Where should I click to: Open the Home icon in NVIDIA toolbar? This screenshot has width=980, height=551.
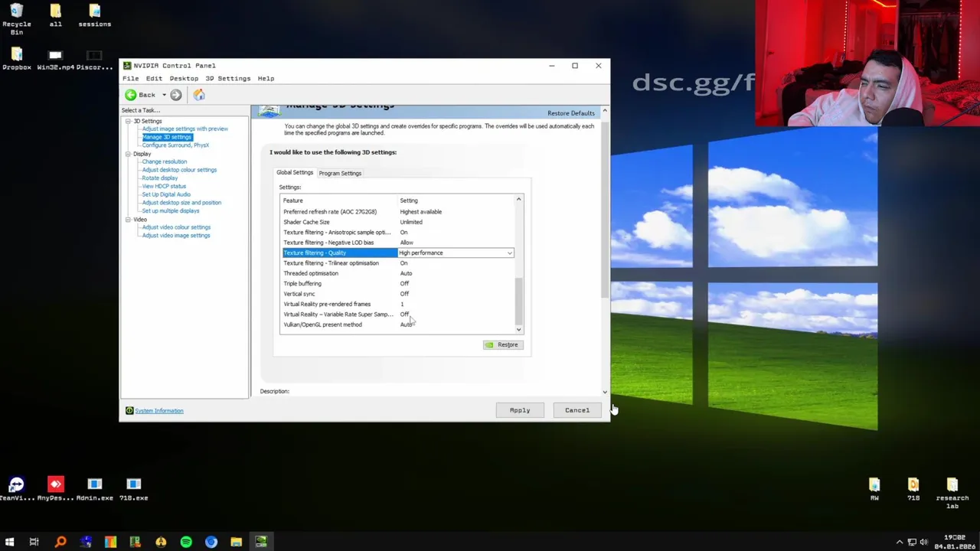pos(199,95)
